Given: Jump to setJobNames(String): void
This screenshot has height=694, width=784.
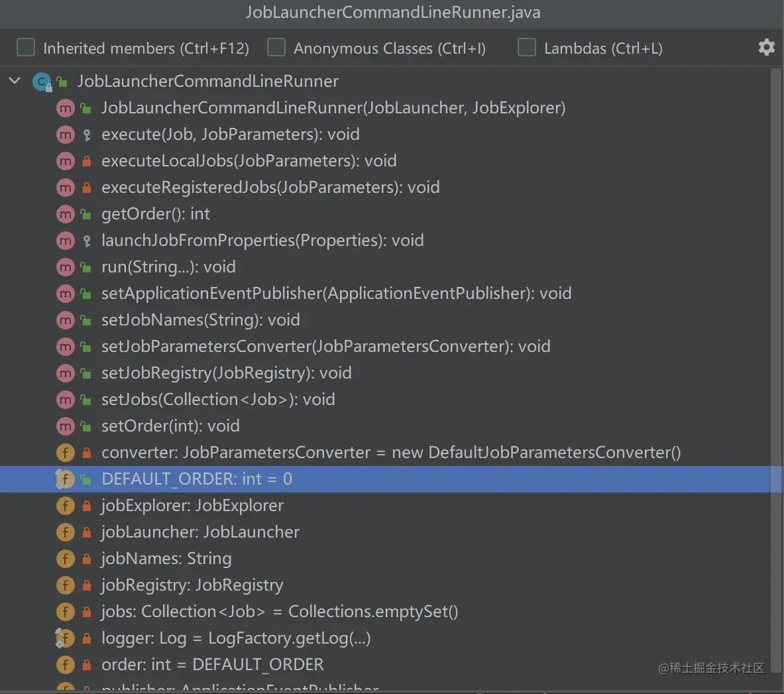Looking at the screenshot, I should [201, 320].
